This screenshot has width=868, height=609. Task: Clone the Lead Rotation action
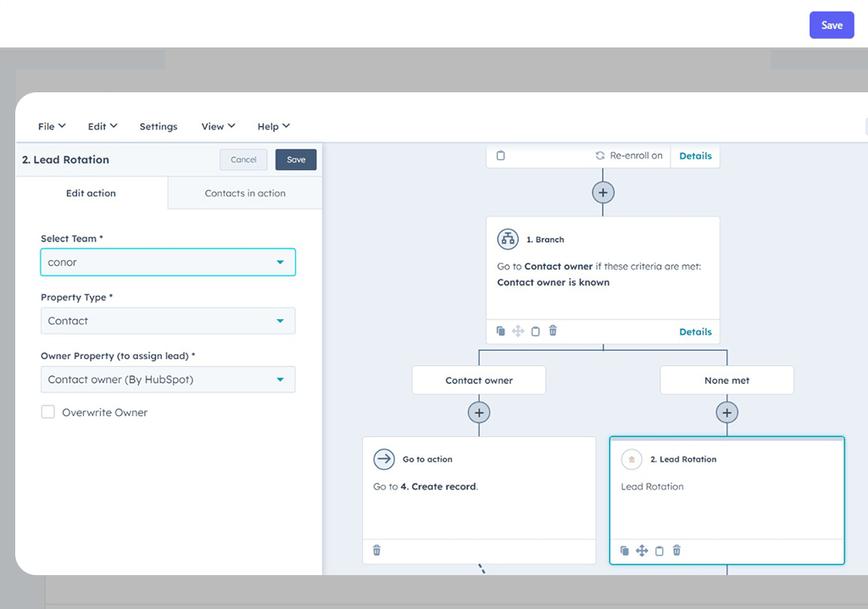[x=625, y=551]
